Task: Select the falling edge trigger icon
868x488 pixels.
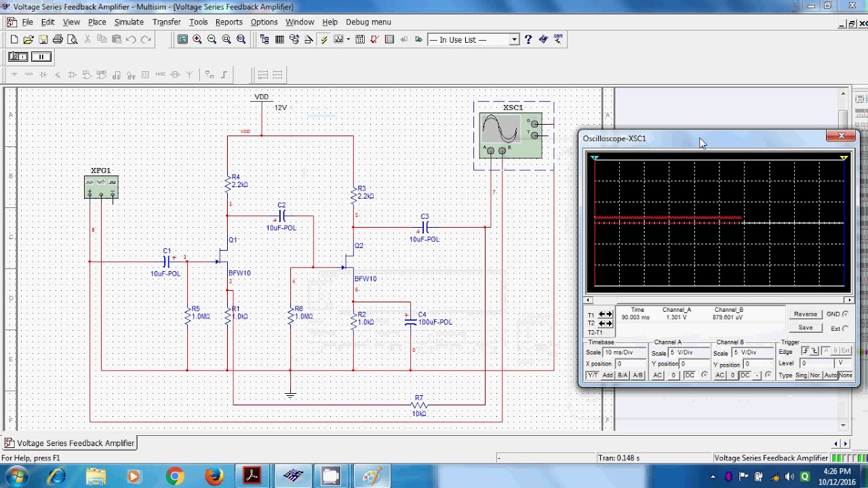Action: click(x=814, y=351)
